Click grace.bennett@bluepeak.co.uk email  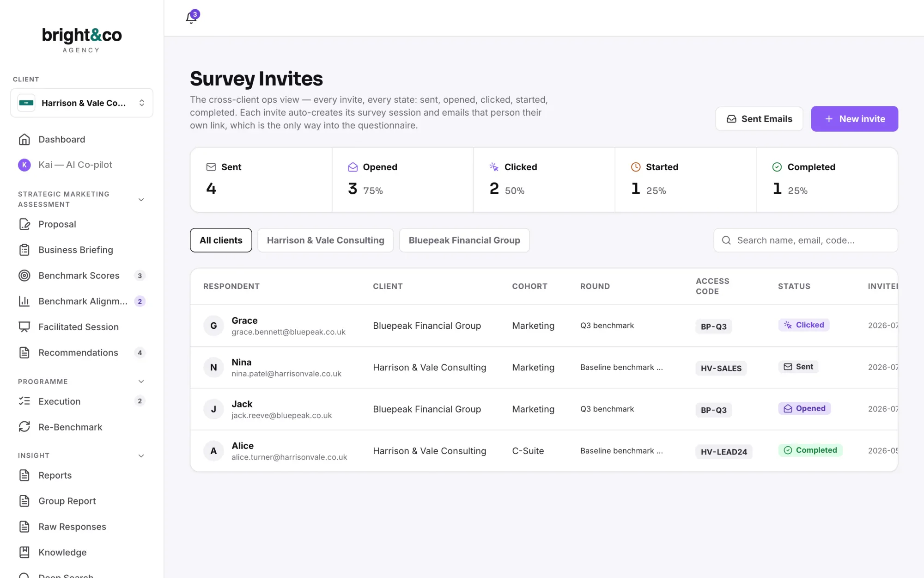[288, 332]
